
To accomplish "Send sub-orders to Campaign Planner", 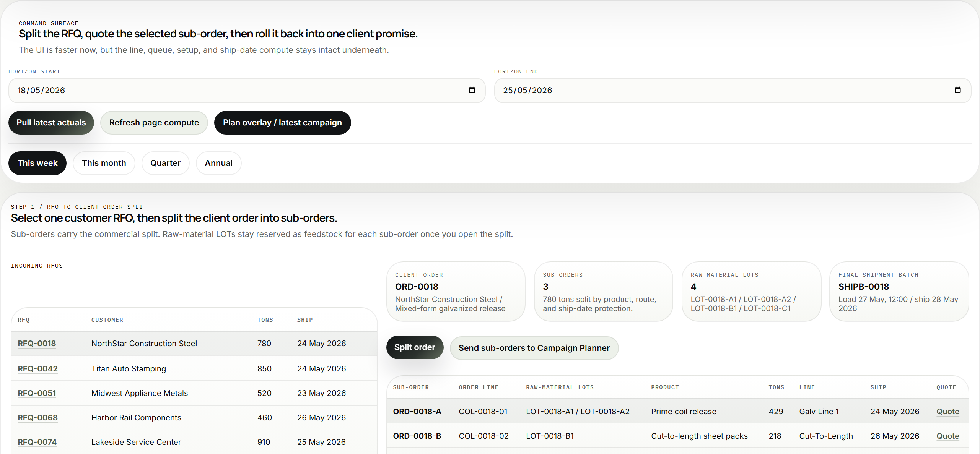I will tap(534, 348).
